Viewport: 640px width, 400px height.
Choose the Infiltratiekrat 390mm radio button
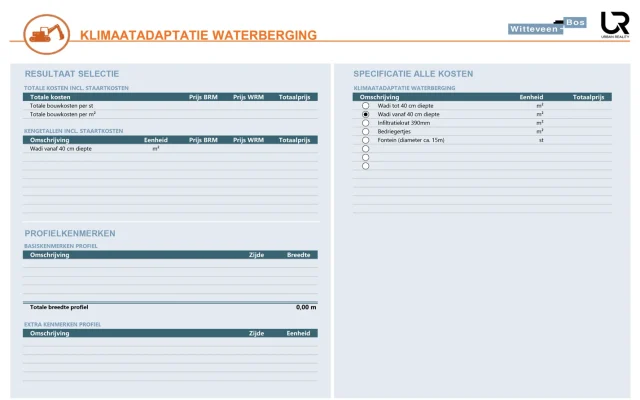click(x=365, y=123)
